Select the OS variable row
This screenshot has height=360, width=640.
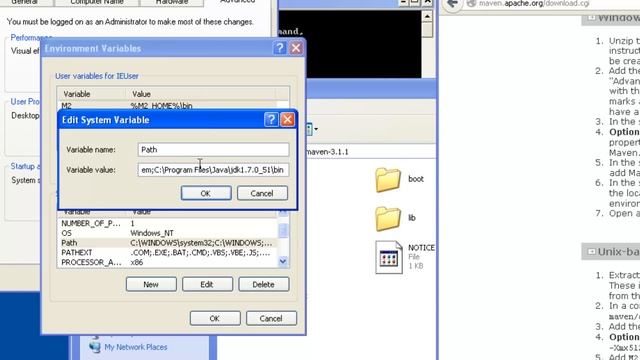(x=168, y=233)
